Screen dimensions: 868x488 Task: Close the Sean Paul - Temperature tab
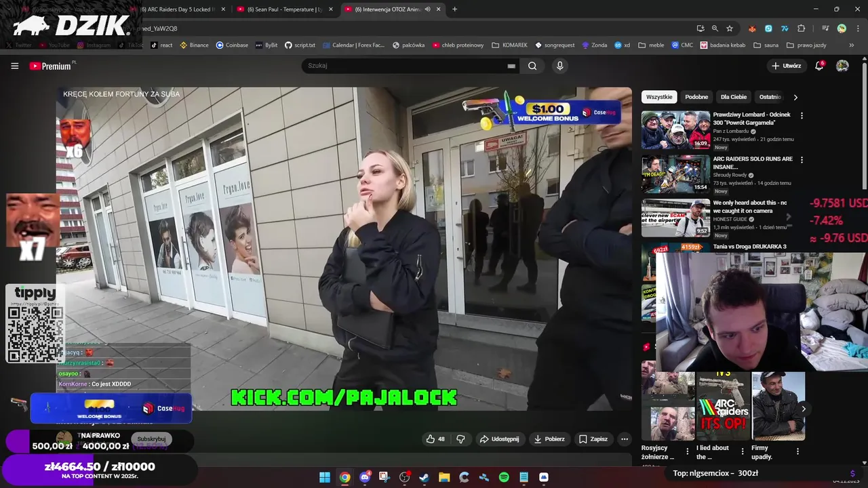(x=331, y=9)
